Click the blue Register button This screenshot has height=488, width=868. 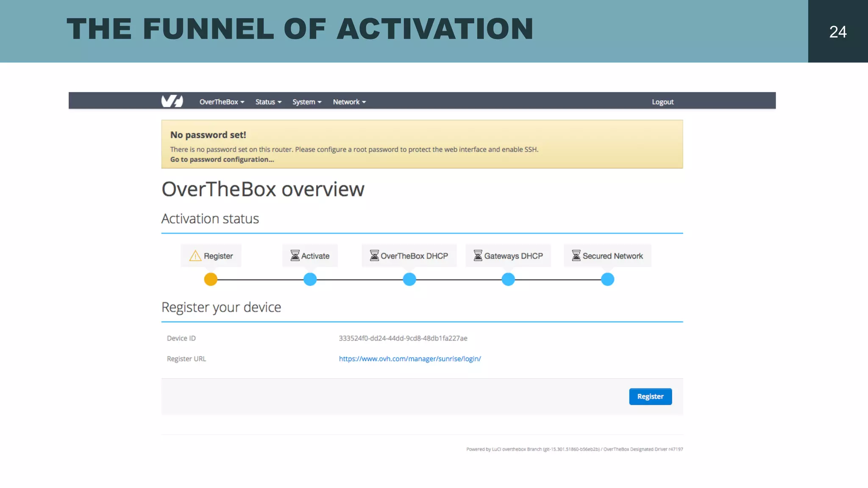coord(650,396)
